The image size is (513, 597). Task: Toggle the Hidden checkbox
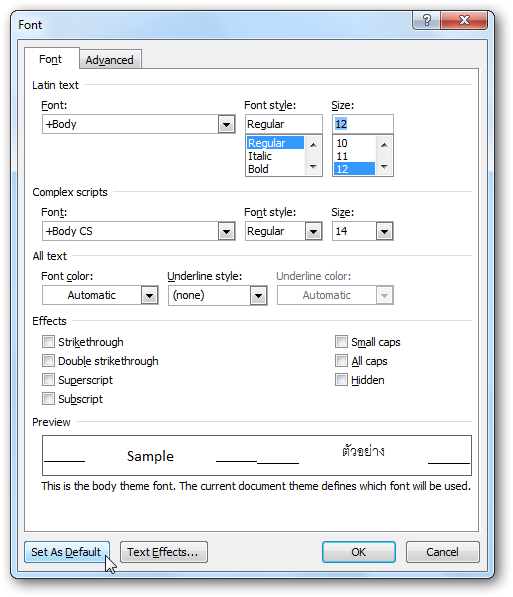click(341, 380)
